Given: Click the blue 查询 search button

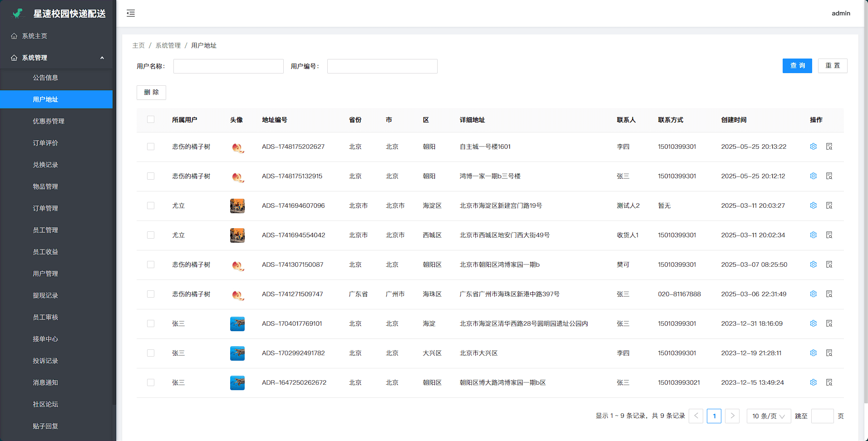Looking at the screenshot, I should pyautogui.click(x=797, y=66).
